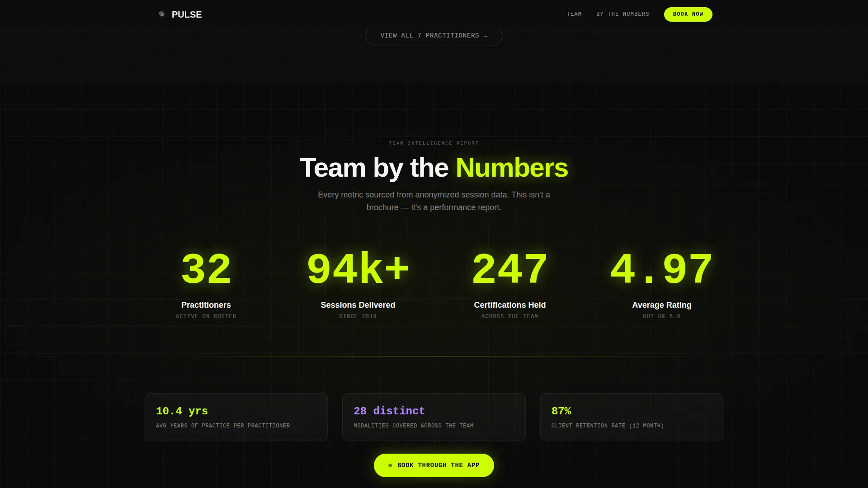Click the Active On Roster caption

206,316
